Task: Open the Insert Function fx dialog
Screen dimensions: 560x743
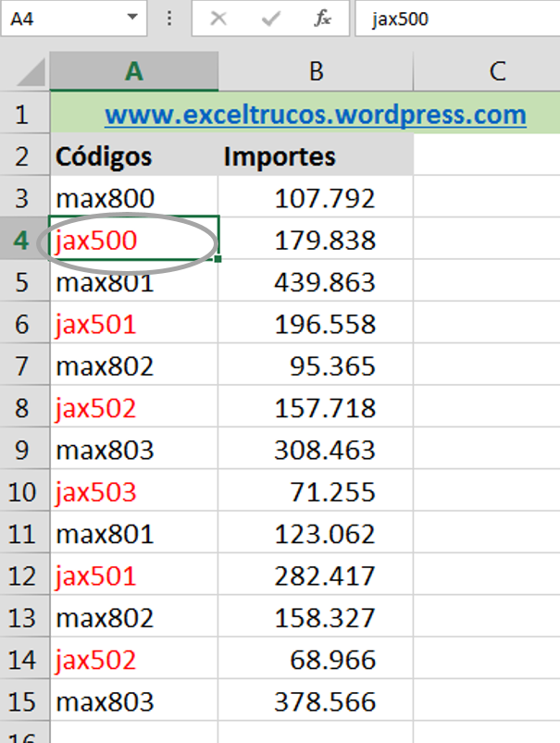Action: pyautogui.click(x=323, y=19)
